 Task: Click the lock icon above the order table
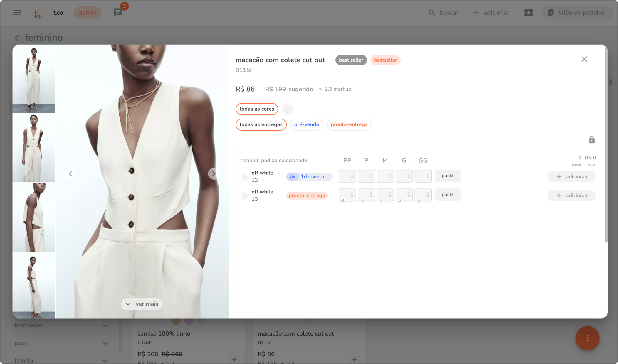(592, 140)
